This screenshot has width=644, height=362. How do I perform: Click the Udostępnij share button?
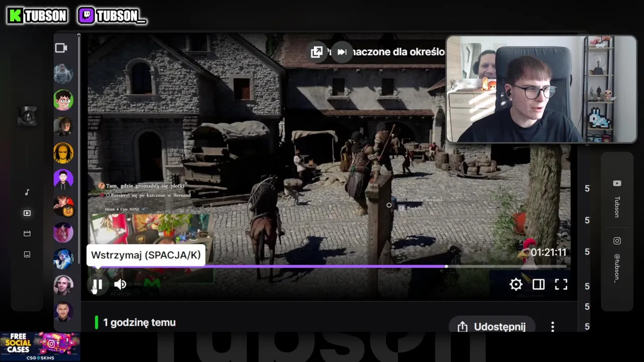492,326
